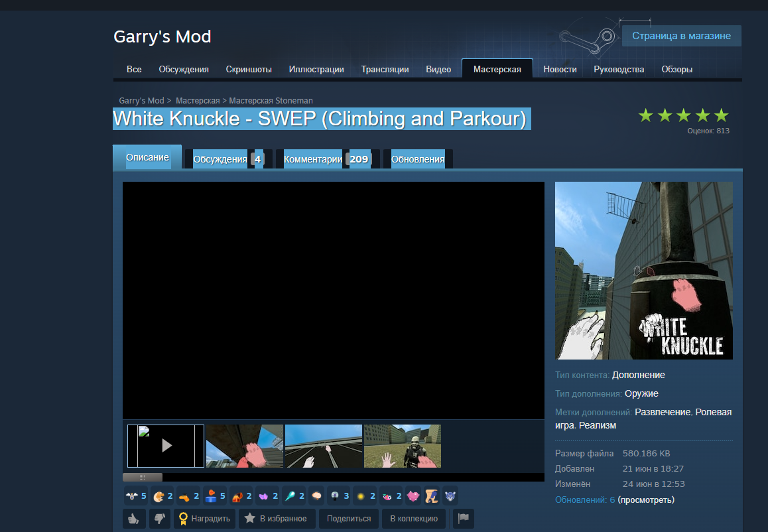768x532 pixels.
Task: Click the (просмотреть) updates link
Action: [x=646, y=499]
